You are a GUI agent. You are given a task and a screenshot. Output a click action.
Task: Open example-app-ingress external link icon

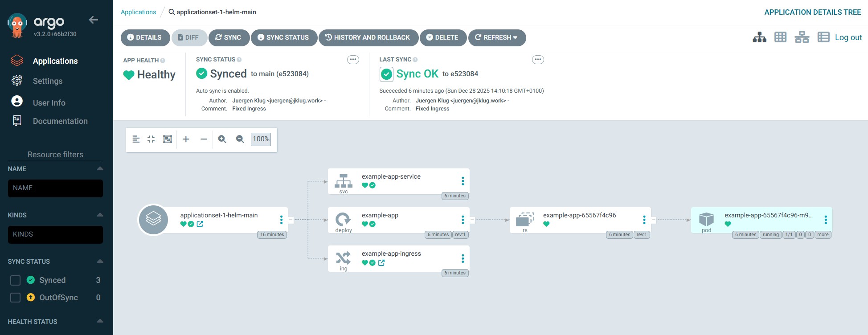[381, 263]
